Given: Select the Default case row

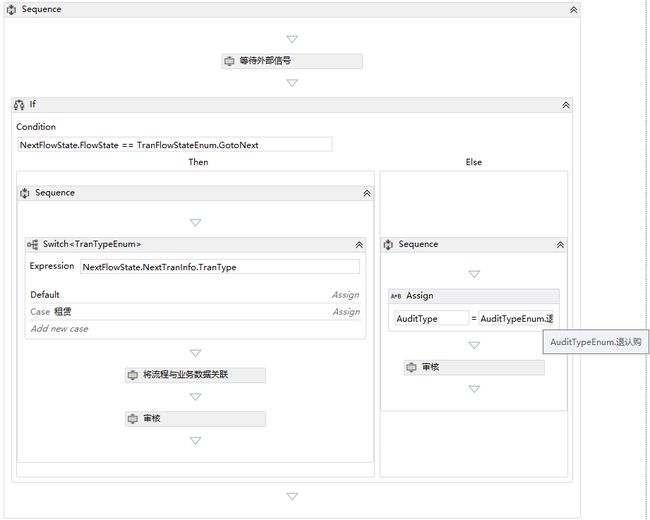Looking at the screenshot, I should [x=195, y=295].
